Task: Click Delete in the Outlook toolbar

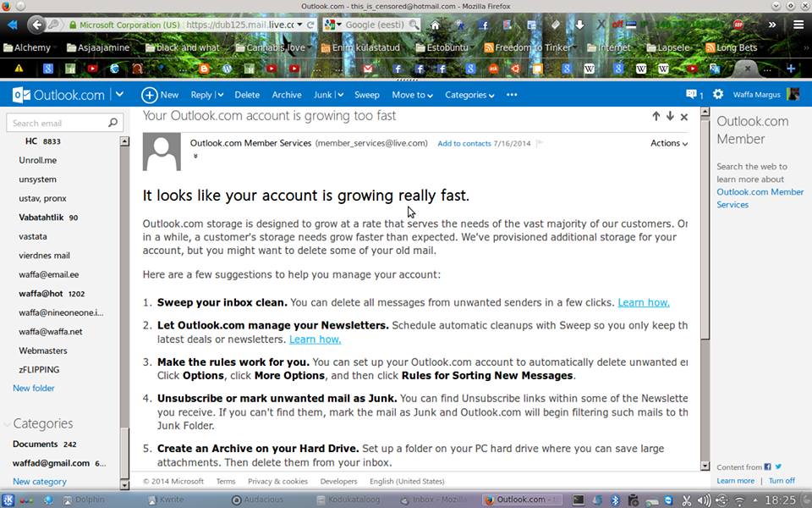Action: [247, 95]
